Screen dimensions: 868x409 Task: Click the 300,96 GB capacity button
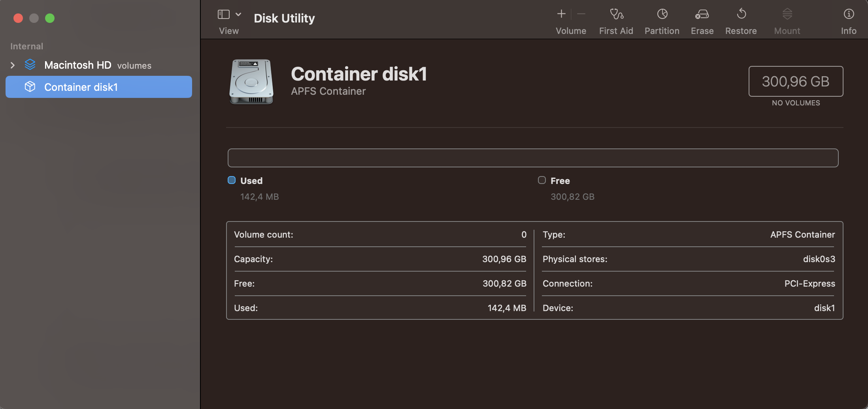coord(795,81)
